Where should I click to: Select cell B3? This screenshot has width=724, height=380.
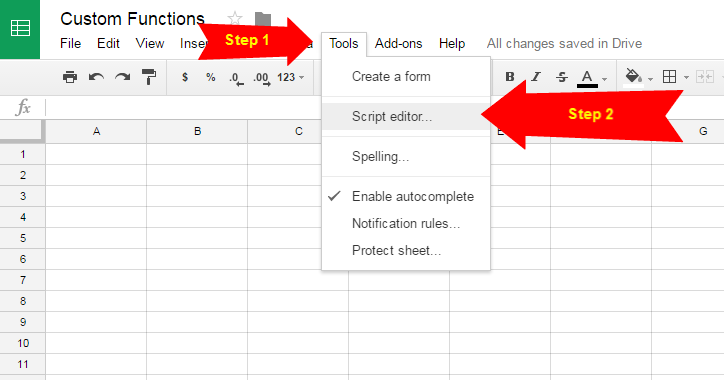[197, 196]
